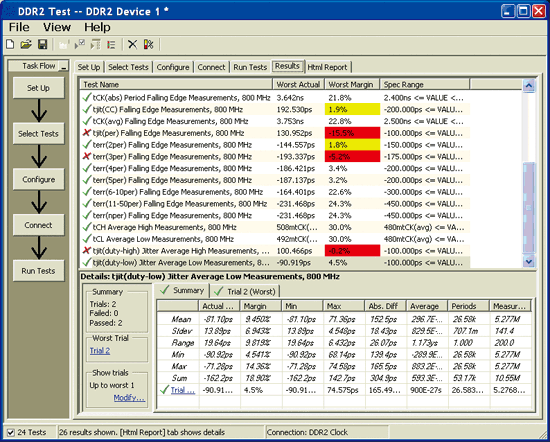The height and width of the screenshot is (442, 550).
Task: Switch to the Html Report tab
Action: (x=327, y=67)
